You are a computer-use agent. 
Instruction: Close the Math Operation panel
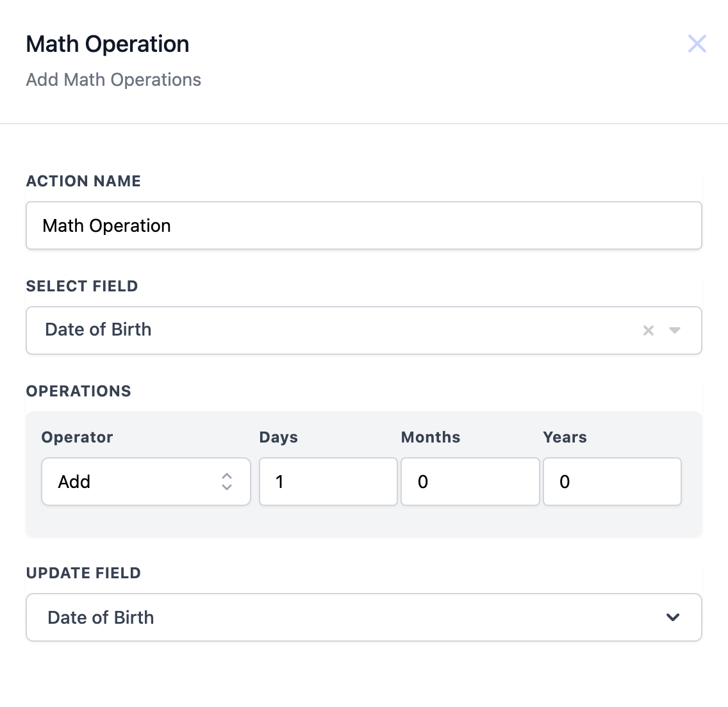point(697,44)
